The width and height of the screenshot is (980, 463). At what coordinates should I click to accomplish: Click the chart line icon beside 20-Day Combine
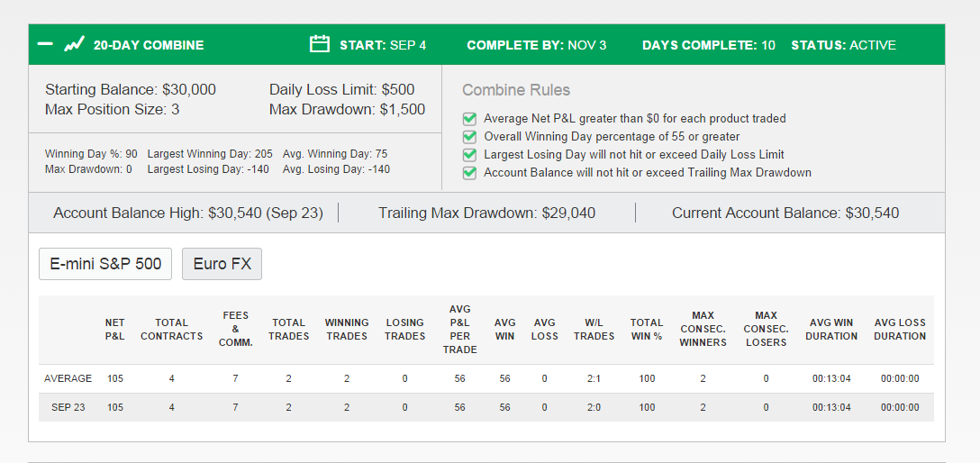point(75,45)
